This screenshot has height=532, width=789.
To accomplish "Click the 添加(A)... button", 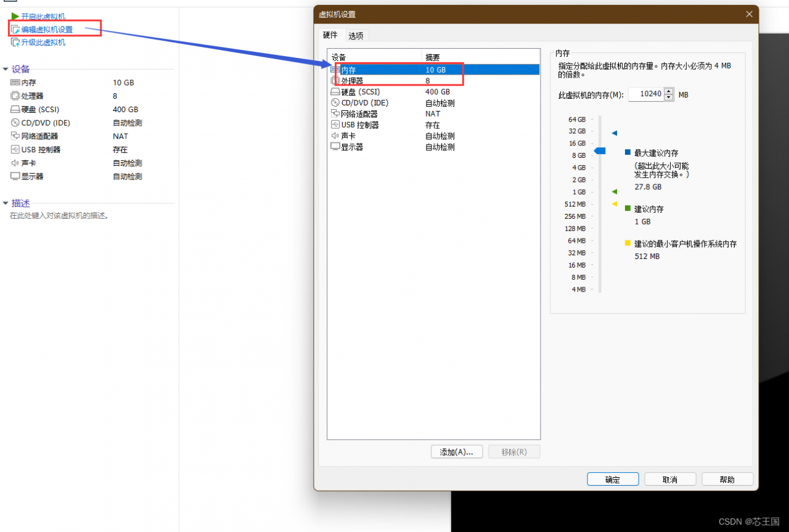I will point(456,452).
